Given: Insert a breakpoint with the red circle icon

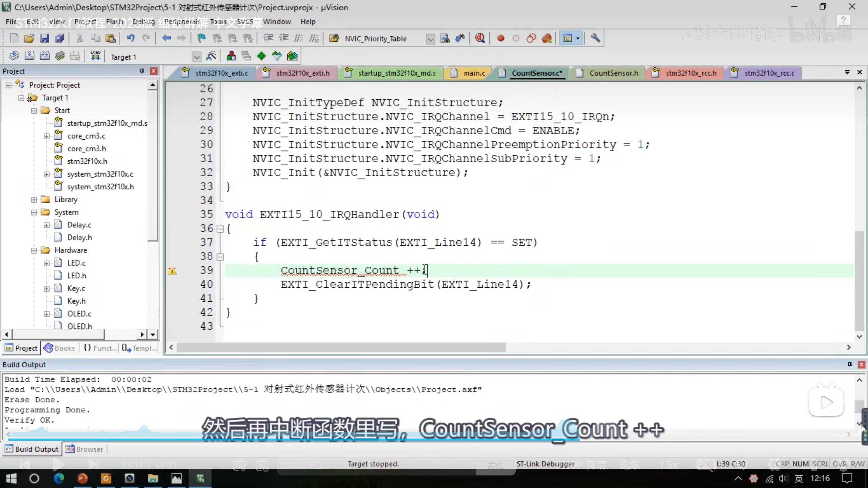Looking at the screenshot, I should [x=500, y=38].
